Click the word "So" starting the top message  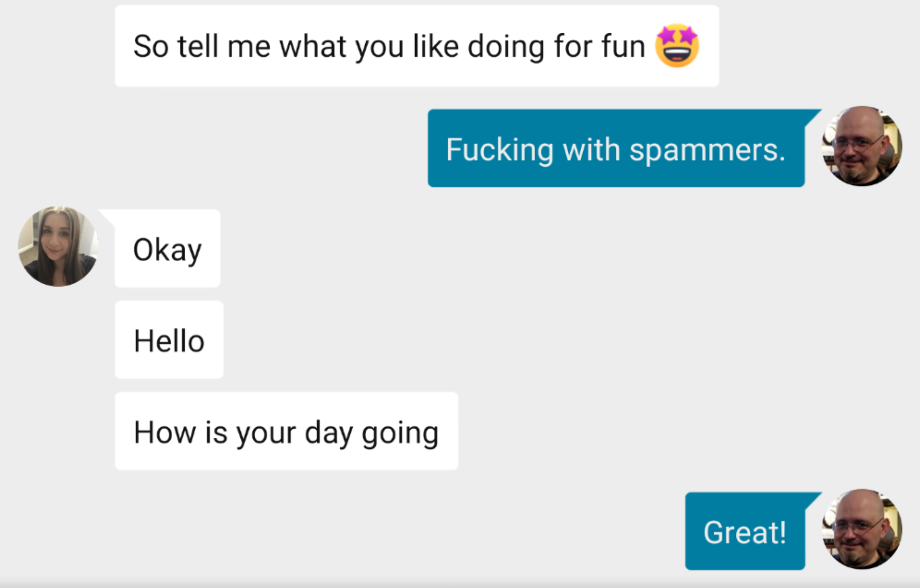[x=150, y=47]
